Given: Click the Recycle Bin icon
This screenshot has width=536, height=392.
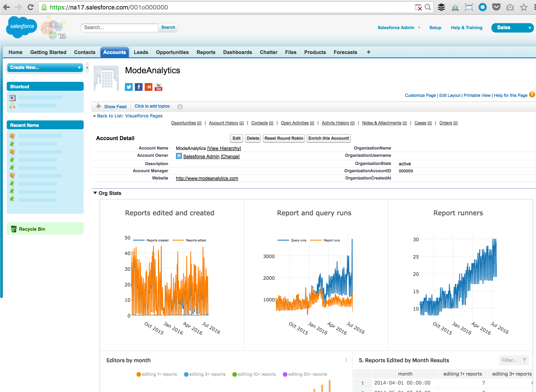Looking at the screenshot, I should click(x=14, y=229).
